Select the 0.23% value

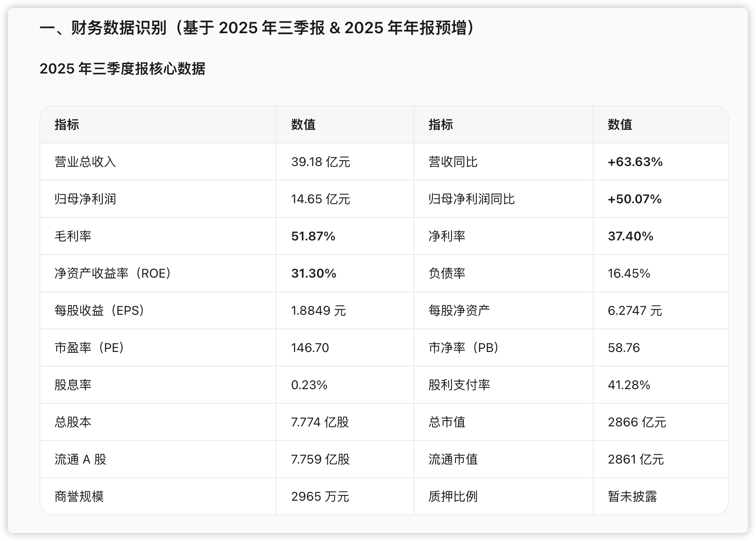309,385
